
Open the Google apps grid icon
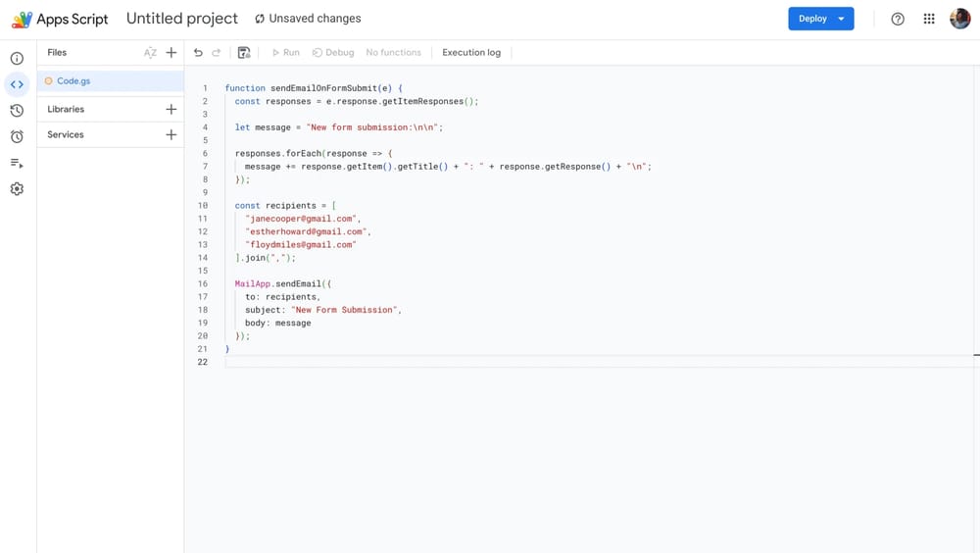(929, 19)
